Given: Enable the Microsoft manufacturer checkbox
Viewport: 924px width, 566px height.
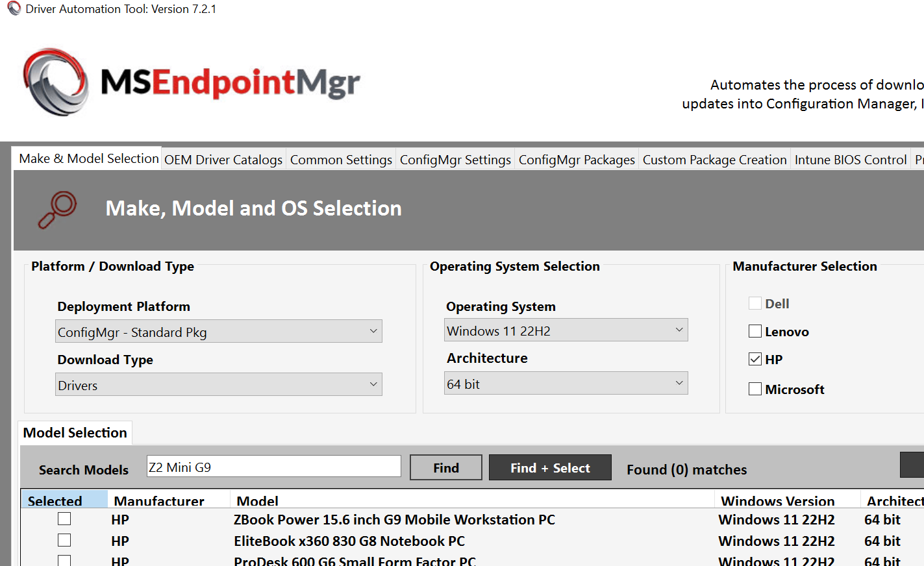Looking at the screenshot, I should tap(755, 389).
